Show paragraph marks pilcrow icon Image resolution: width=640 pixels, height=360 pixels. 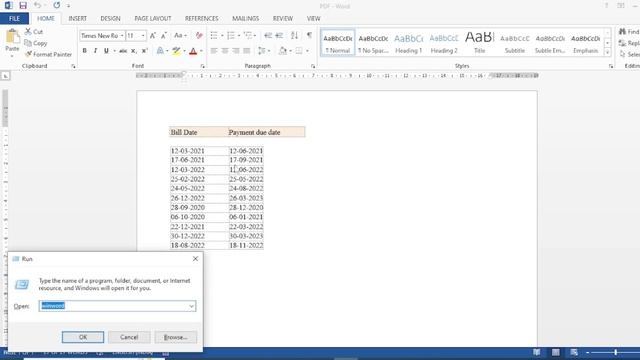click(x=309, y=36)
